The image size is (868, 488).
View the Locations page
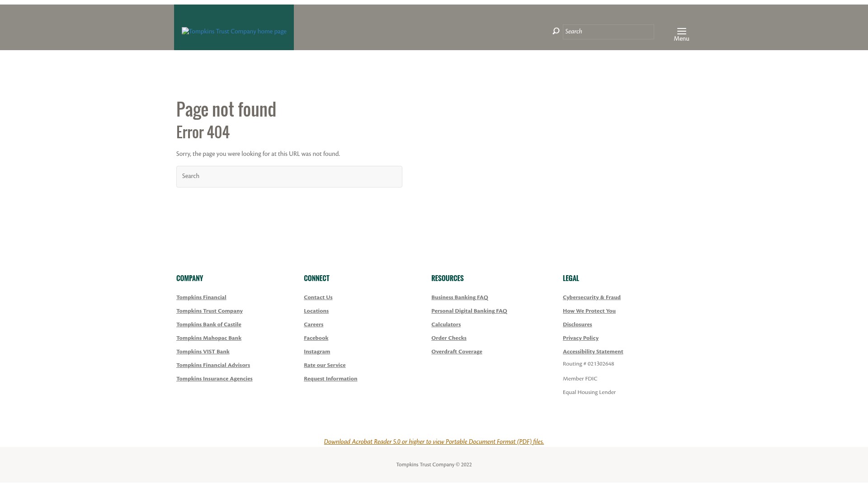[x=316, y=311]
